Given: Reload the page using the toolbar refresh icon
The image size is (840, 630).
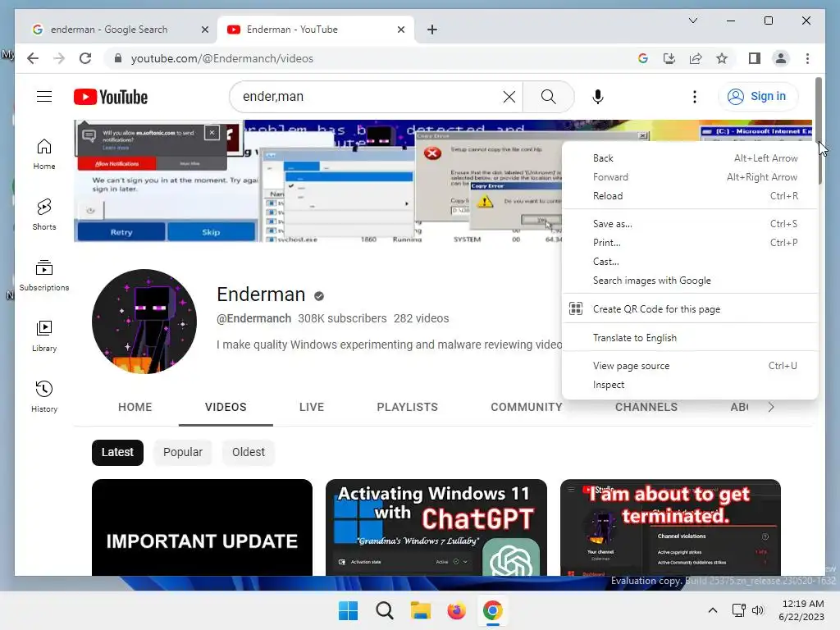Looking at the screenshot, I should (x=85, y=58).
